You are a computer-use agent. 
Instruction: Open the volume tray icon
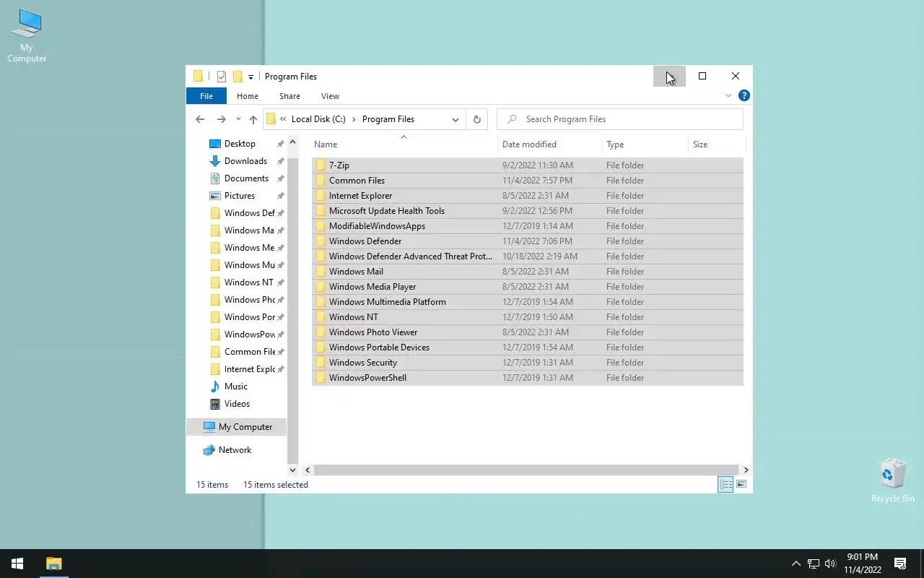click(x=830, y=564)
